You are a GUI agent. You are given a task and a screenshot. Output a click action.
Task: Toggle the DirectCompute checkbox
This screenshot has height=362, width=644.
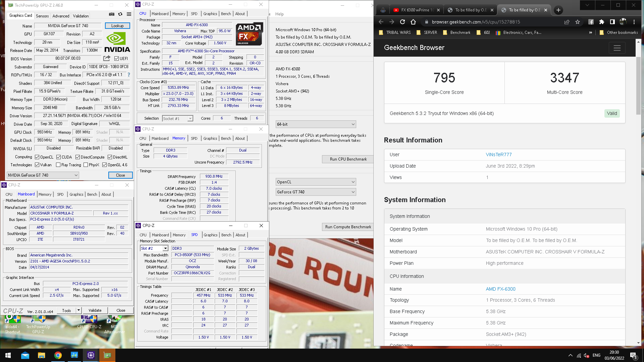point(77,157)
